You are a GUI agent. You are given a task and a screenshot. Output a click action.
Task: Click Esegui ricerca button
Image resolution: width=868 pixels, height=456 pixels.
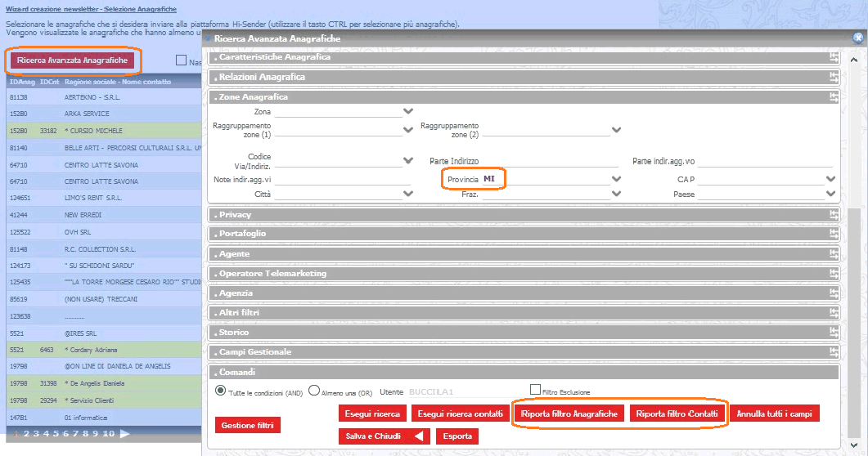372,414
